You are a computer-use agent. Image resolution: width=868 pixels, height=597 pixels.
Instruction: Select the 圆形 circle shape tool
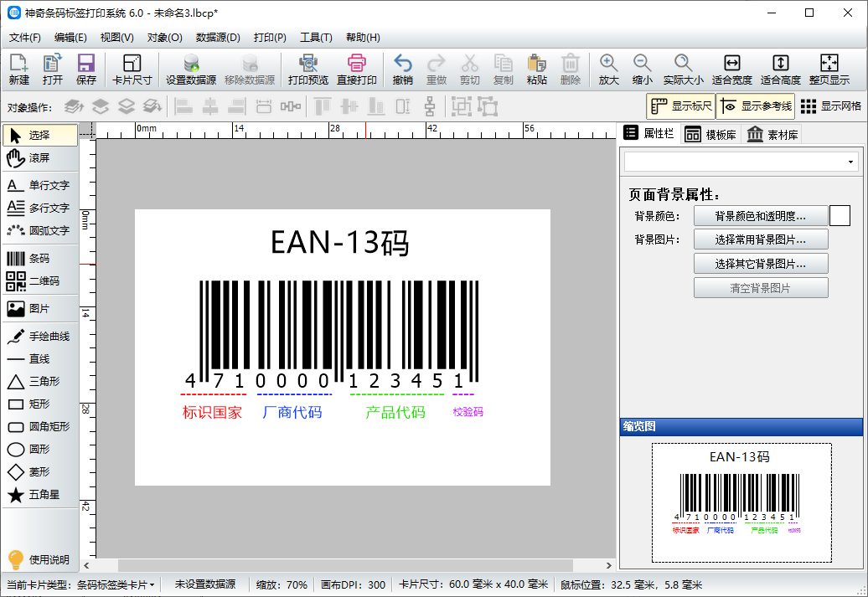click(x=39, y=450)
